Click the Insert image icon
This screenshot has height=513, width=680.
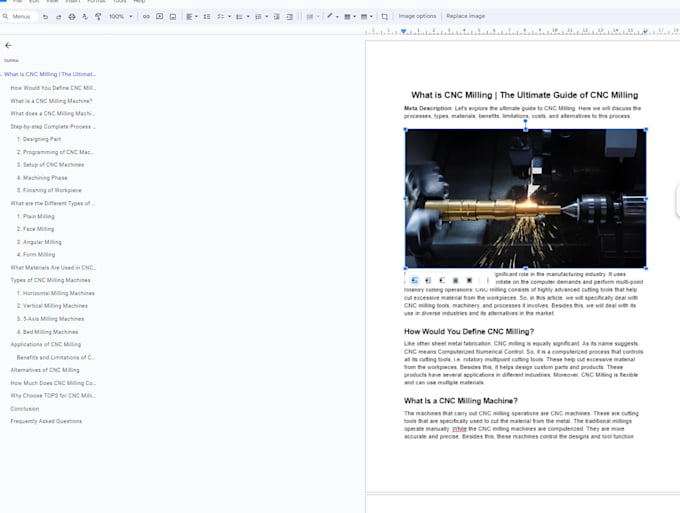coord(173,16)
